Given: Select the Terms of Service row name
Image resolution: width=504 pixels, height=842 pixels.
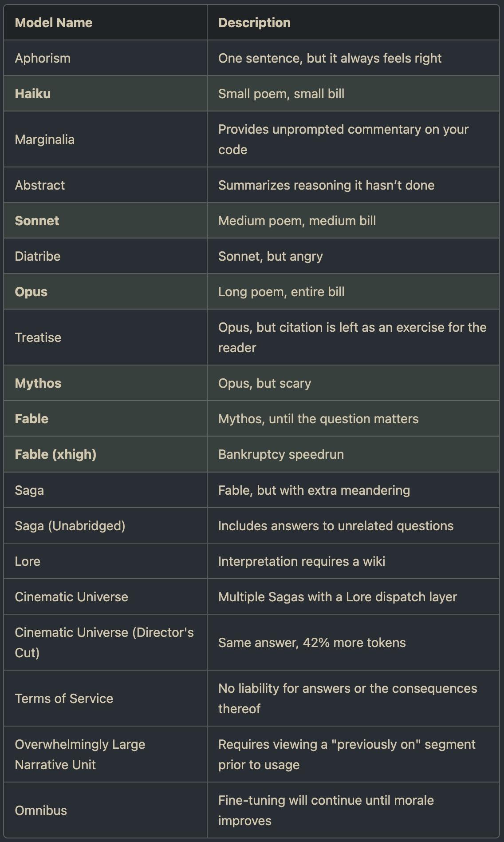Looking at the screenshot, I should tap(64, 699).
